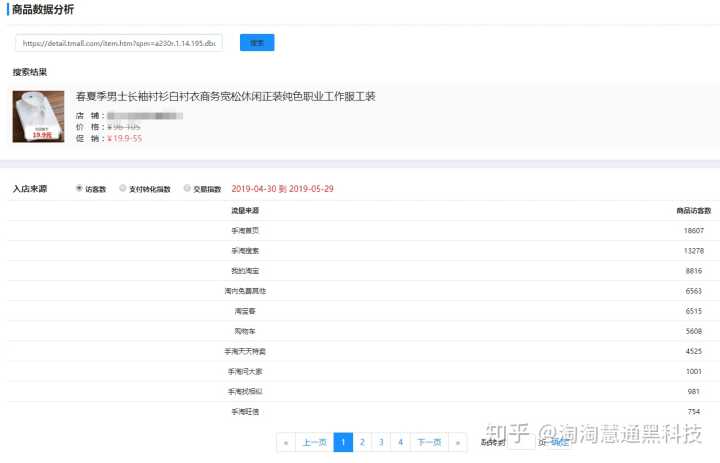Select the 访客数 radio button
The height and width of the screenshot is (463, 720).
coord(79,188)
